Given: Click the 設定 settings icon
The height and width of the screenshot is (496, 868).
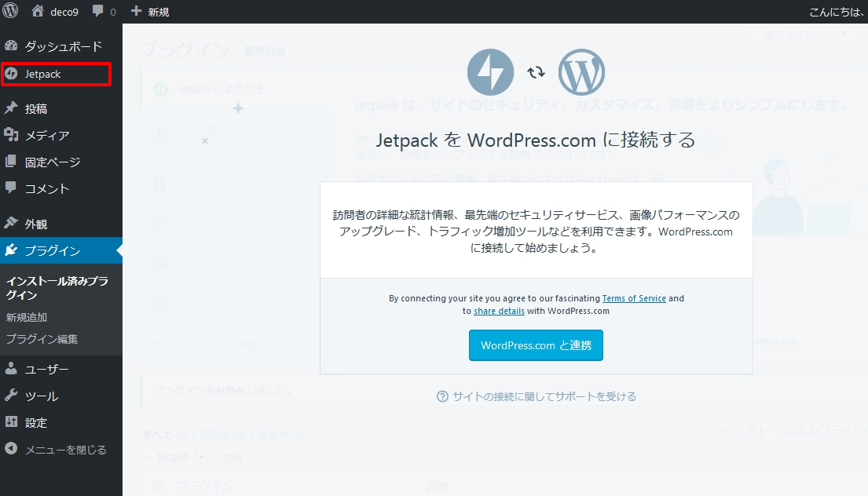Looking at the screenshot, I should [x=13, y=422].
